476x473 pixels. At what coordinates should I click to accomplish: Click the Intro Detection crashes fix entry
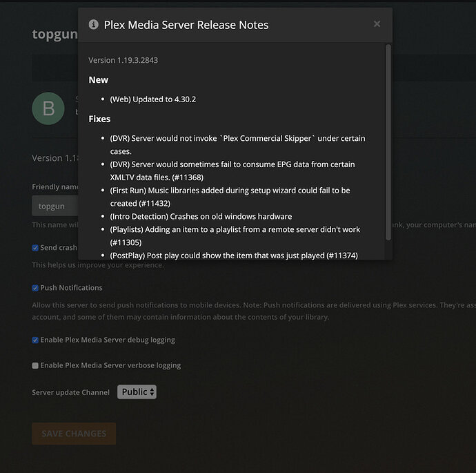click(x=201, y=216)
